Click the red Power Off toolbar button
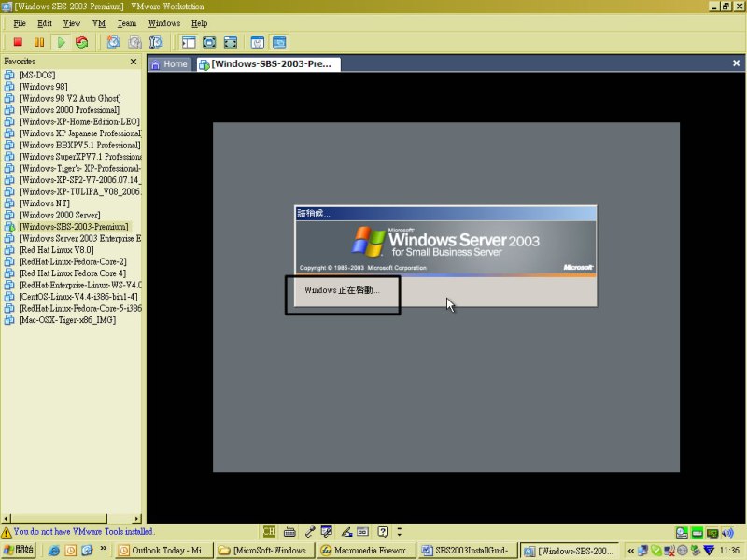This screenshot has height=560, width=747. tap(18, 42)
